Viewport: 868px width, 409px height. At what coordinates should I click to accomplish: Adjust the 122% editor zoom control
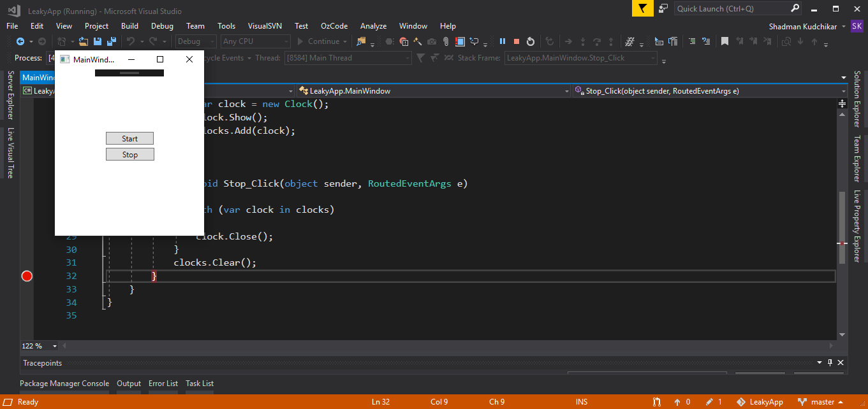coord(38,345)
